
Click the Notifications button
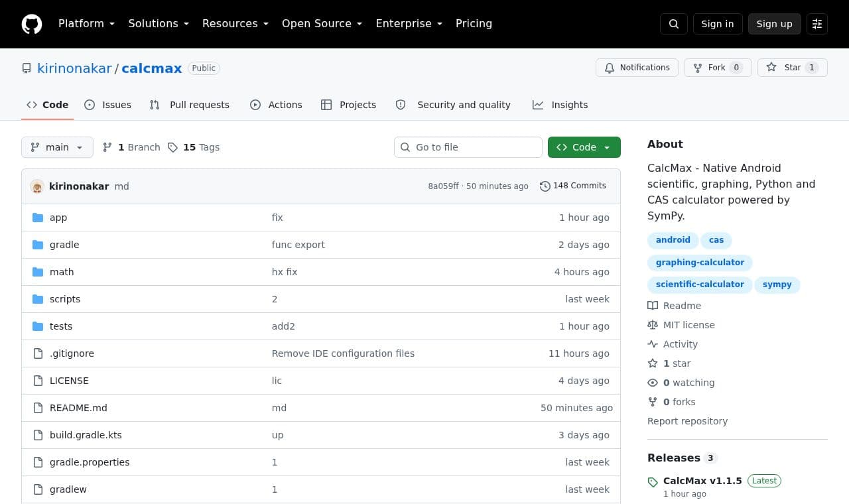637,68
